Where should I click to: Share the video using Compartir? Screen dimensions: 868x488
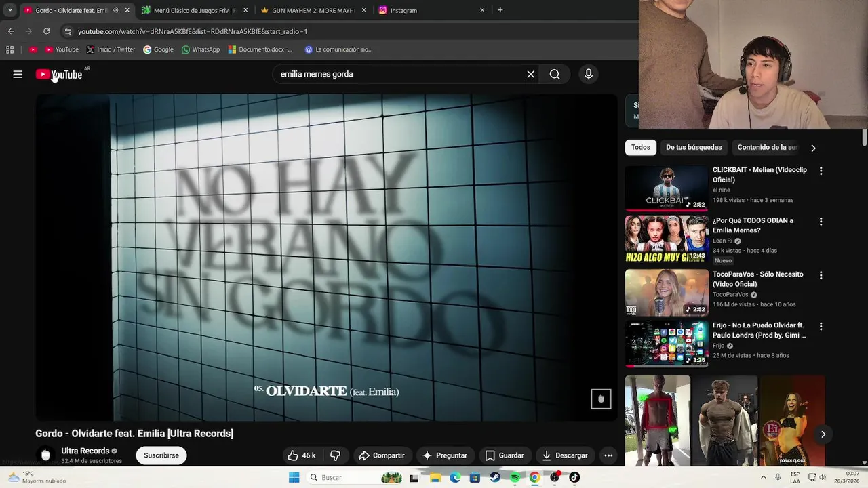(x=382, y=455)
